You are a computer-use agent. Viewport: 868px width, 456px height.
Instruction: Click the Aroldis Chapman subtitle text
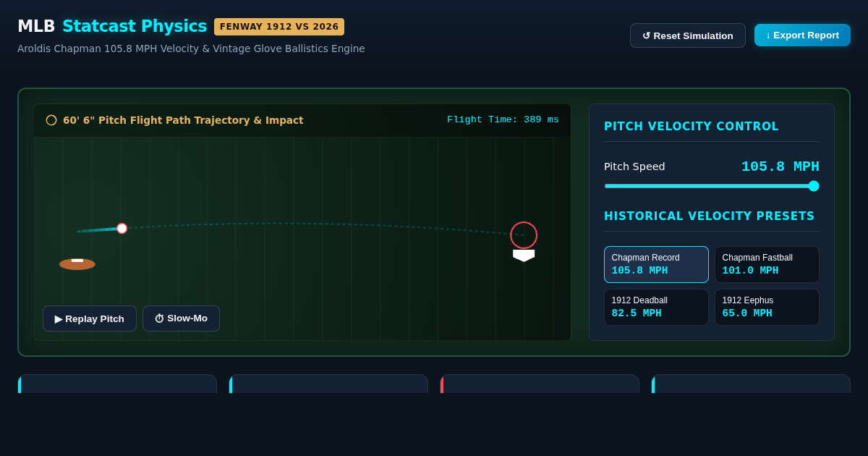pos(191,48)
